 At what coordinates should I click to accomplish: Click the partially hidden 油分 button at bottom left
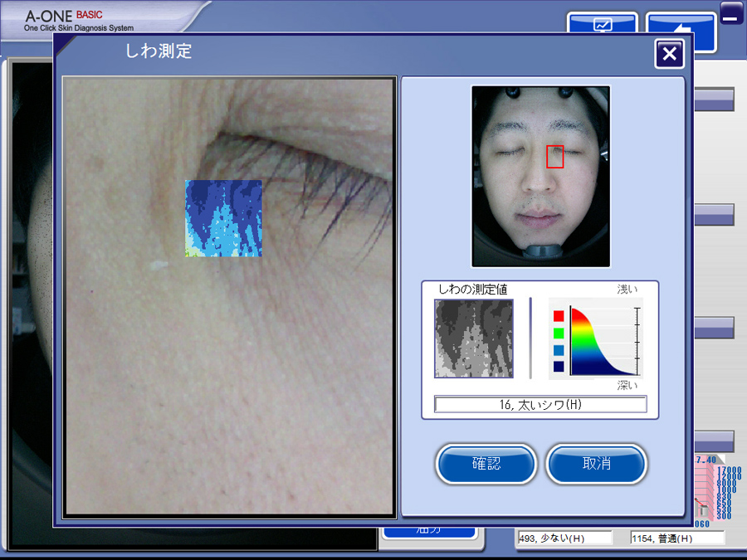[x=429, y=529]
